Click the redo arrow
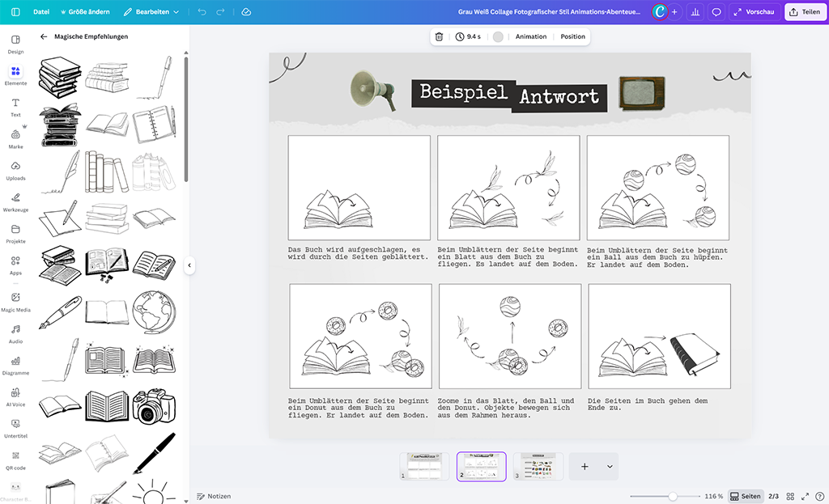This screenshot has width=829, height=504. [x=220, y=11]
